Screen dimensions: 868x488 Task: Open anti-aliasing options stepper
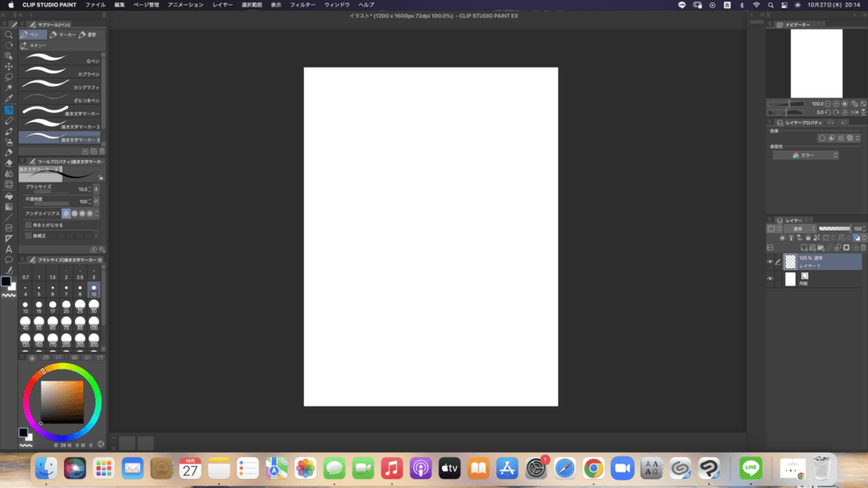tap(97, 213)
